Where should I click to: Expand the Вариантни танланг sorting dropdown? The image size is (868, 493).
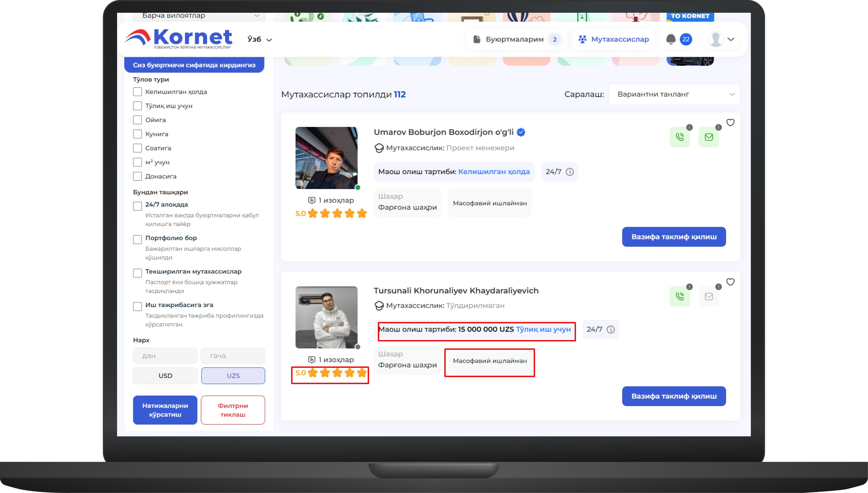[674, 94]
